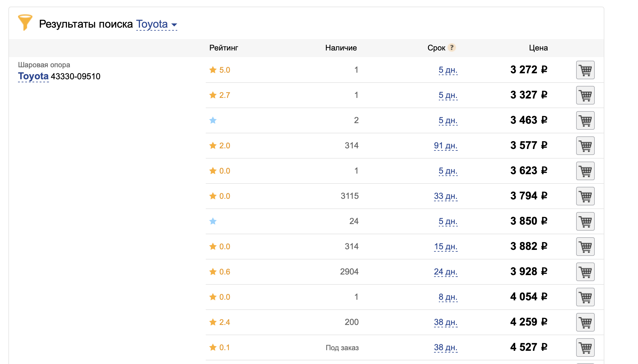Click the 5 дн. delivery link for 3 463 ₽

tap(448, 120)
